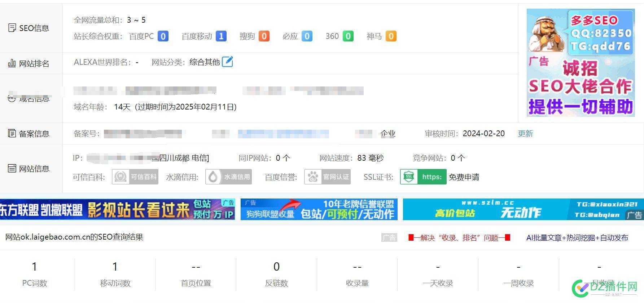Click the 综合其他 category text
This screenshot has height=303, width=644.
(x=205, y=62)
